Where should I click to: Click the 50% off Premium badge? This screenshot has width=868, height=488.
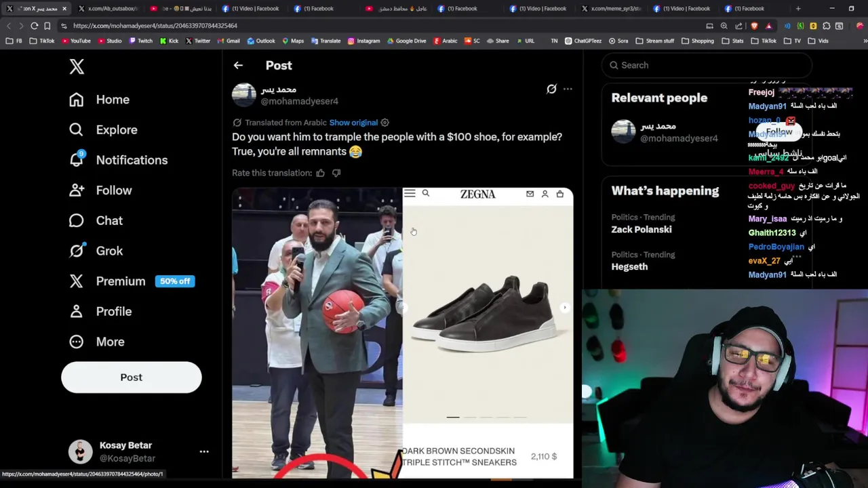coord(175,281)
